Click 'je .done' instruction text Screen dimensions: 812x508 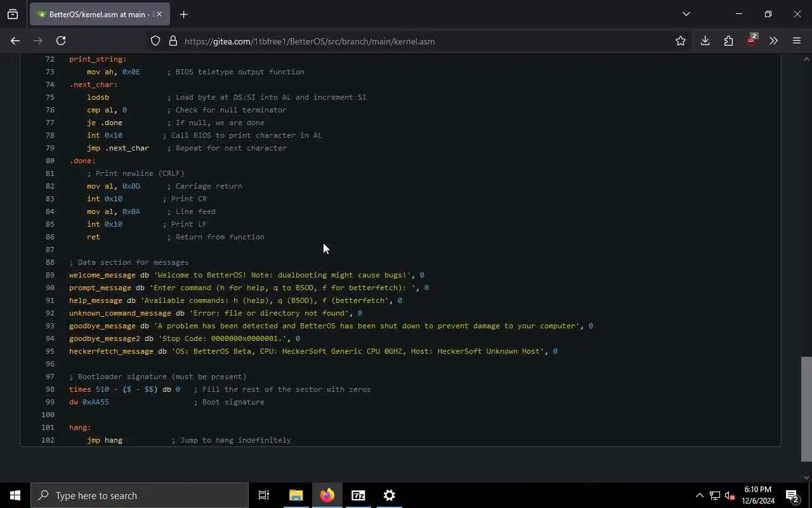coord(105,123)
